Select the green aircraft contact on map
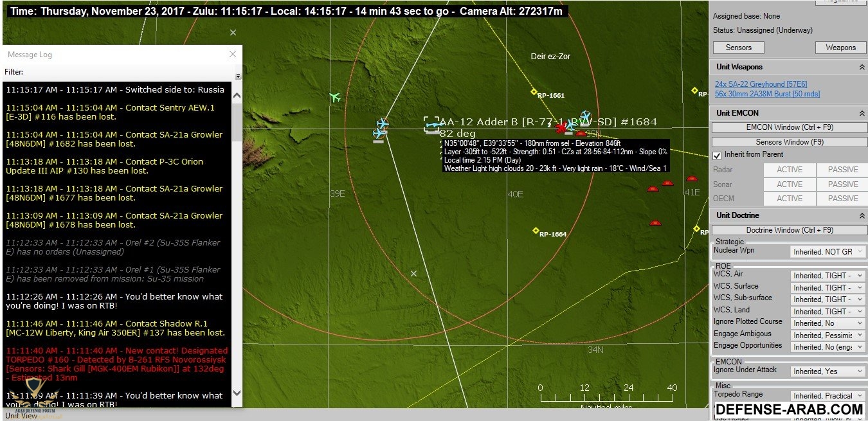The width and height of the screenshot is (868, 421). coord(334,97)
